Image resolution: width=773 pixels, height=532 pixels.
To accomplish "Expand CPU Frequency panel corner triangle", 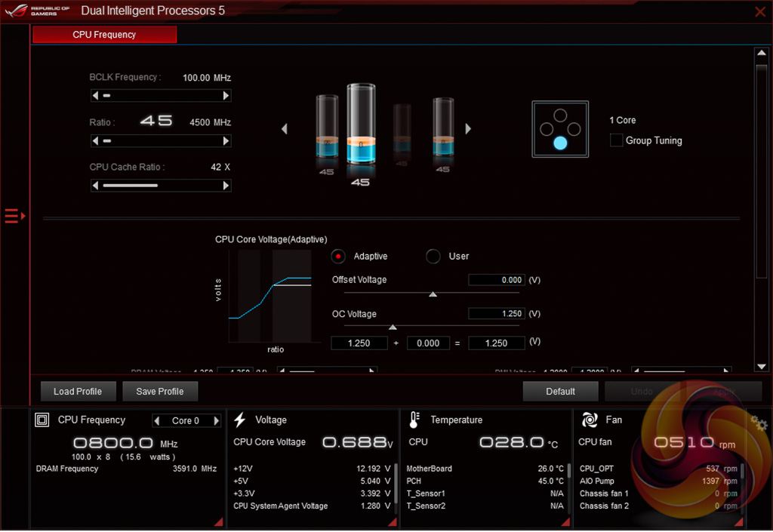I will [219, 522].
